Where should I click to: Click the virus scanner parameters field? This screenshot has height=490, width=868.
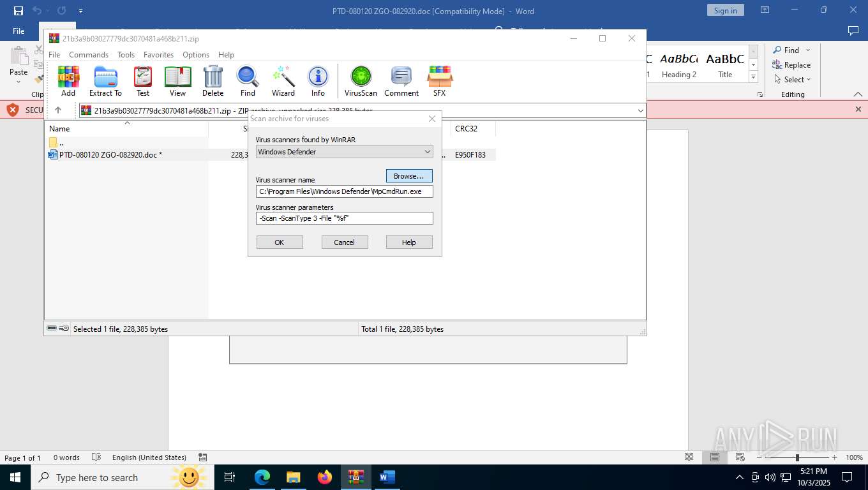(344, 218)
